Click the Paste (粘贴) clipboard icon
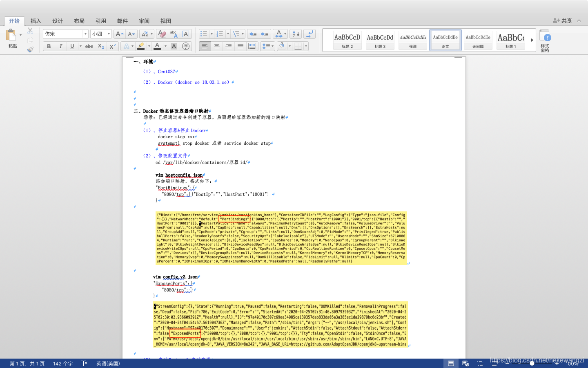Viewport: 588px width, 368px height. pos(11,35)
